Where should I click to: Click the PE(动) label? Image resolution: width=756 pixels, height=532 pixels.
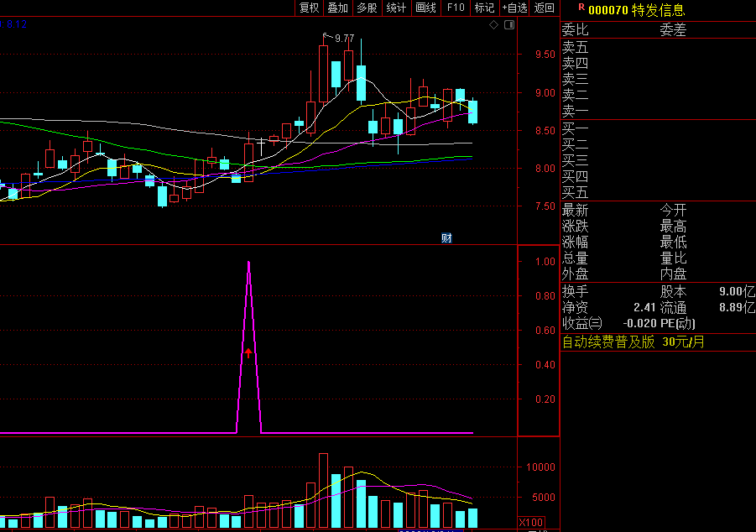point(677,323)
